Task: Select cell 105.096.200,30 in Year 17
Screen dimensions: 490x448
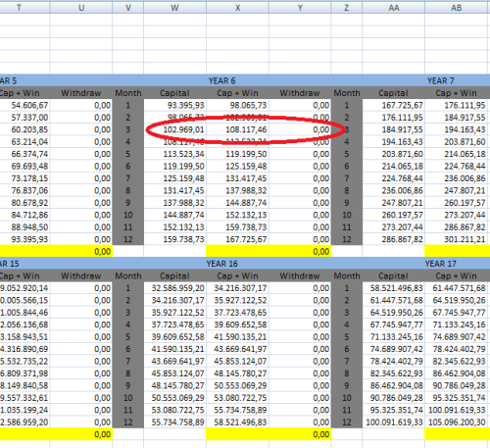Action: [458, 423]
